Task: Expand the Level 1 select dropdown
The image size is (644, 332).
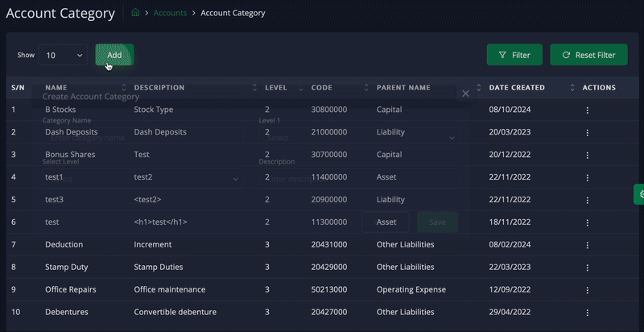Action: (x=358, y=138)
